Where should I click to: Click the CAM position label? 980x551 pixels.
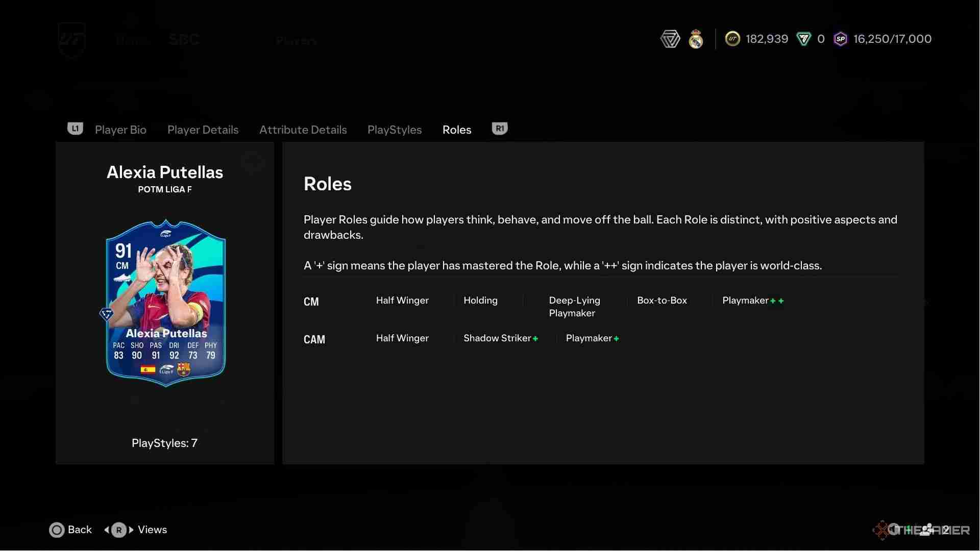click(x=314, y=339)
